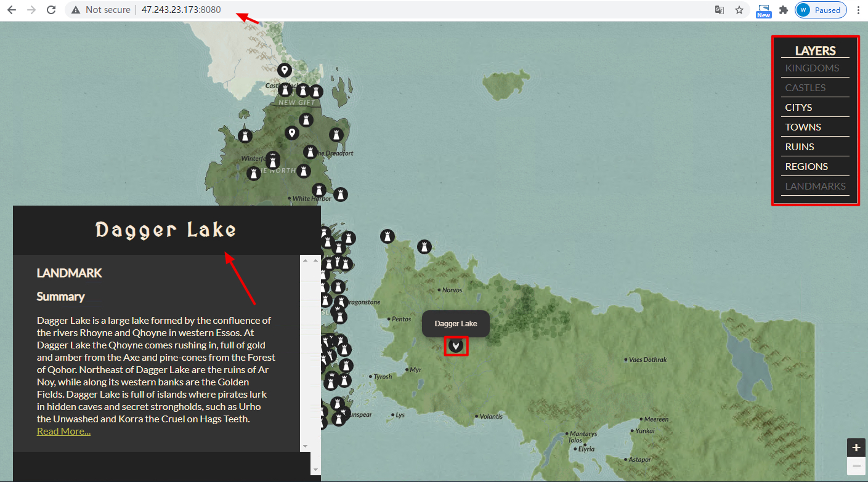This screenshot has width=868, height=482.
Task: Click castle marker beside The Dreadfort label
Action: [x=310, y=151]
